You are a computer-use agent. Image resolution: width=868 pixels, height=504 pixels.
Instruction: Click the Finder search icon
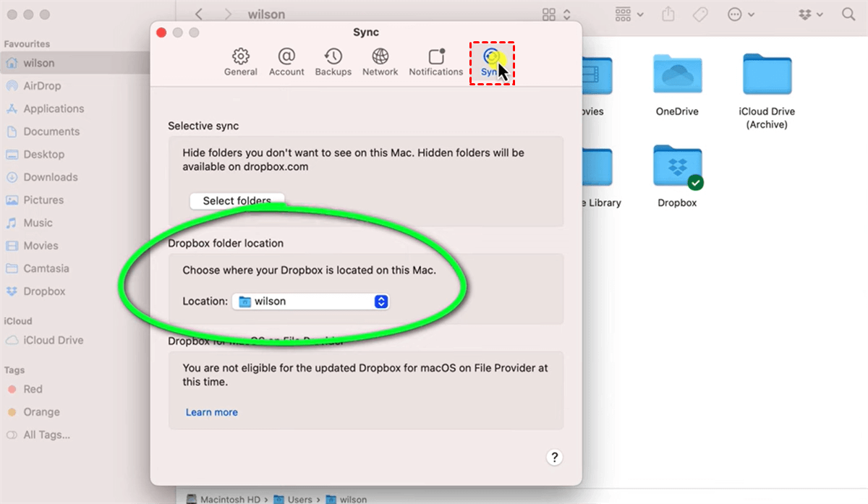[x=848, y=14]
